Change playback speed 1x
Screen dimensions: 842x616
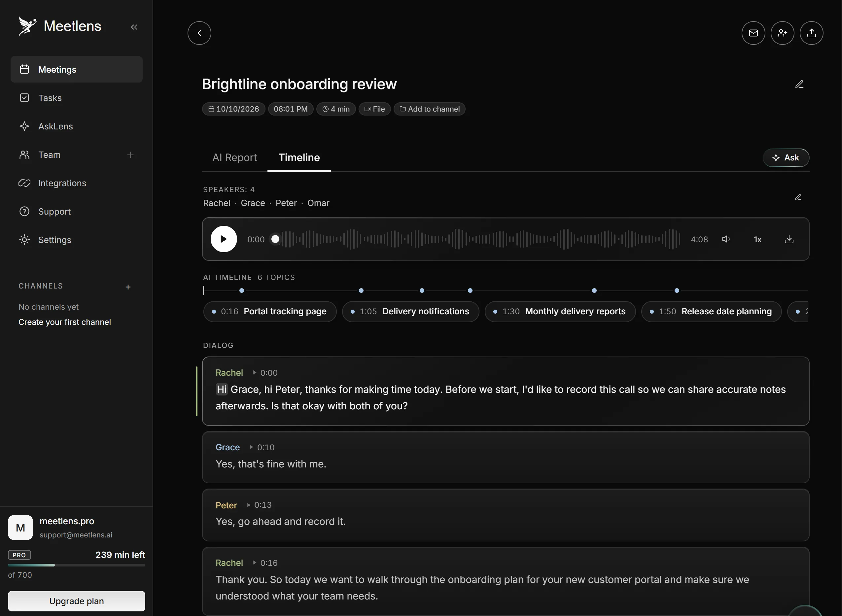pos(757,239)
